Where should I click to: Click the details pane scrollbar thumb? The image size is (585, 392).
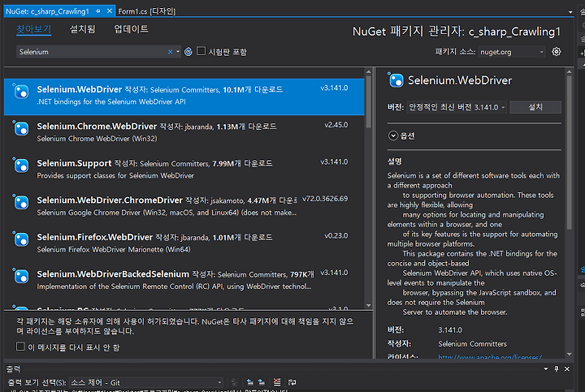(569, 152)
